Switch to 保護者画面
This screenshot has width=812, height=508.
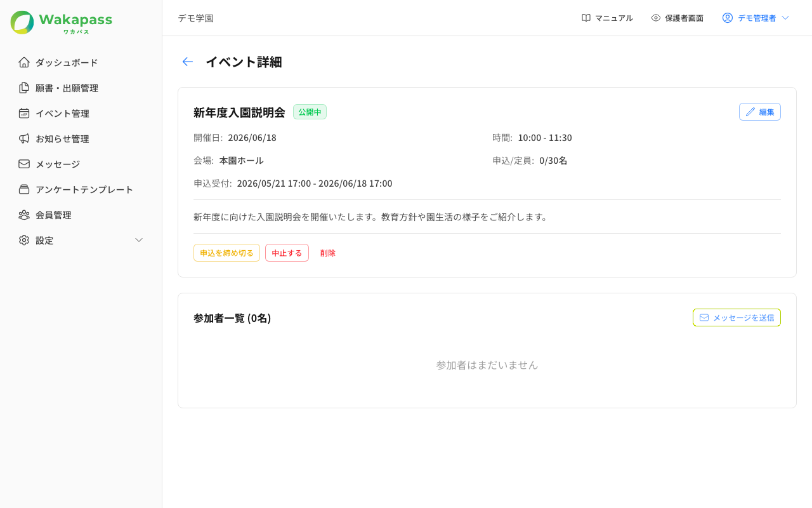pos(677,18)
